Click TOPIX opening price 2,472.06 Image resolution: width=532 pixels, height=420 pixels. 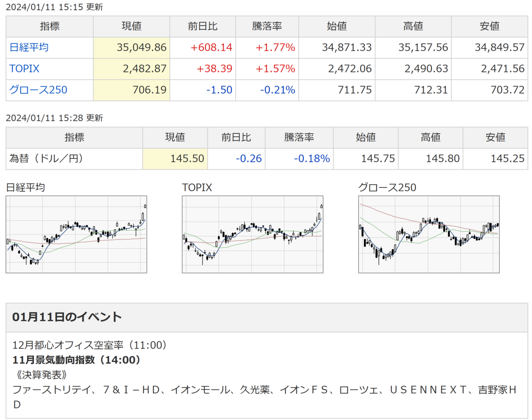[x=350, y=69]
